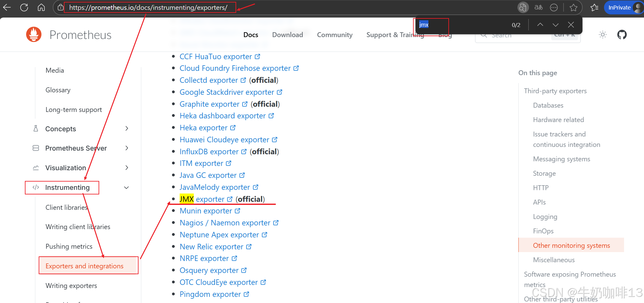Go to next find result
The height and width of the screenshot is (303, 644).
(x=556, y=25)
